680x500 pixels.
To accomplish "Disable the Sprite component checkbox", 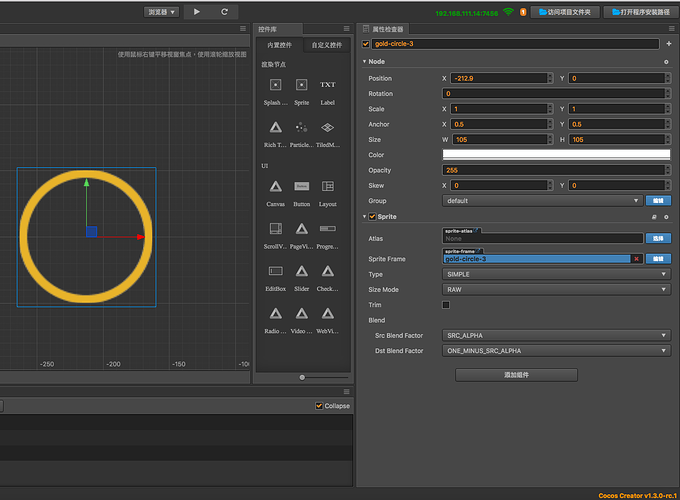I will tap(372, 216).
